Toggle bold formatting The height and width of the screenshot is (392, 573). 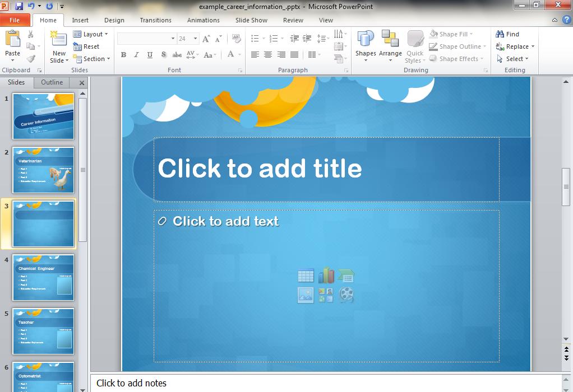(123, 55)
